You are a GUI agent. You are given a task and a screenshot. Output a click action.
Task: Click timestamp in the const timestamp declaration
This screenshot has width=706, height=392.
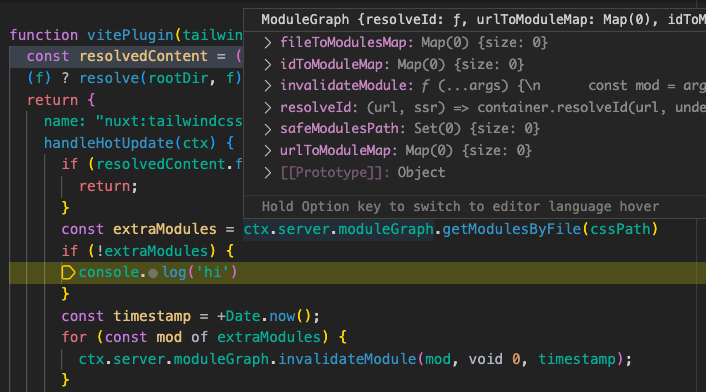pos(152,316)
